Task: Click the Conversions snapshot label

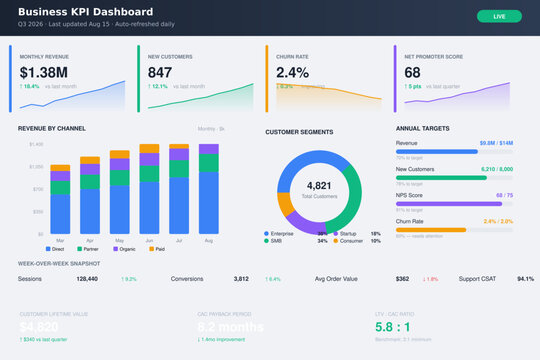Action: [x=187, y=279]
